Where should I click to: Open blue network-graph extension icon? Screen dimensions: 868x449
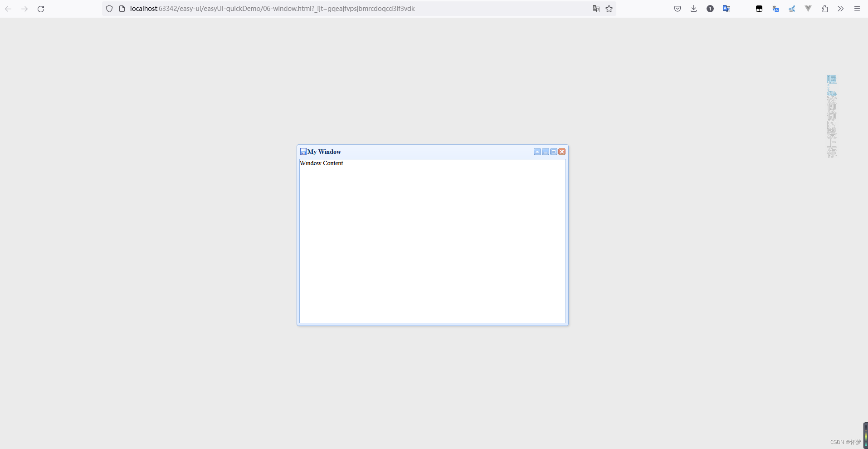(792, 9)
